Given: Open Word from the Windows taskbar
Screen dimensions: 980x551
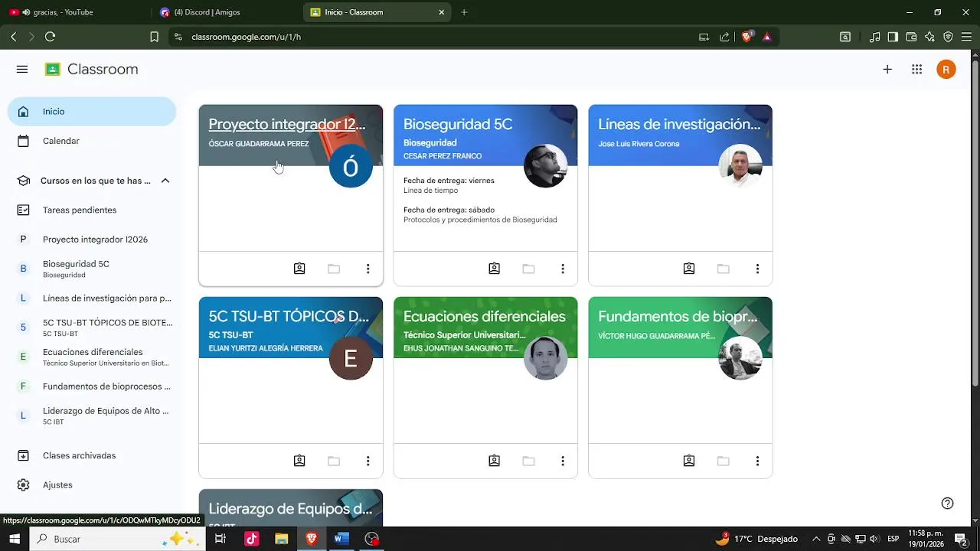Looking at the screenshot, I should pos(341,539).
